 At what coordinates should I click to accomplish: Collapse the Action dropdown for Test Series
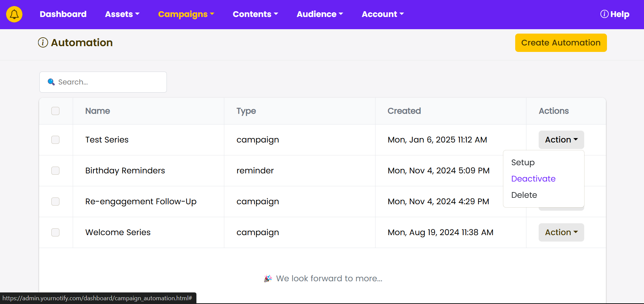[561, 140]
